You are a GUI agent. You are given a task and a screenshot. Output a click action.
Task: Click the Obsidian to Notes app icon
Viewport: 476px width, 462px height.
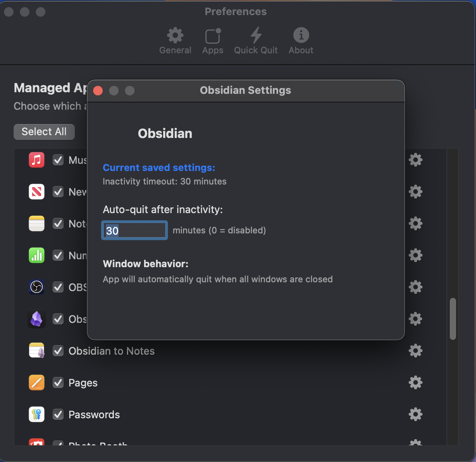tap(37, 351)
